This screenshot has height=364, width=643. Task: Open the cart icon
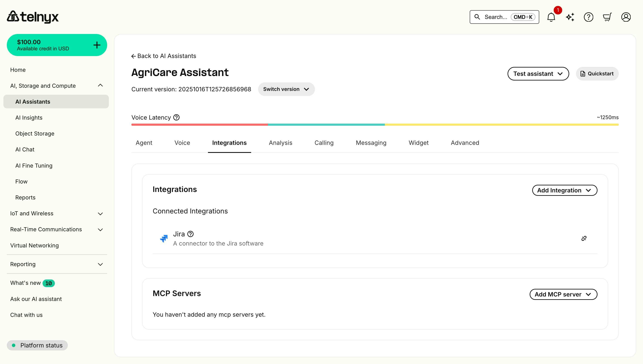(x=607, y=17)
